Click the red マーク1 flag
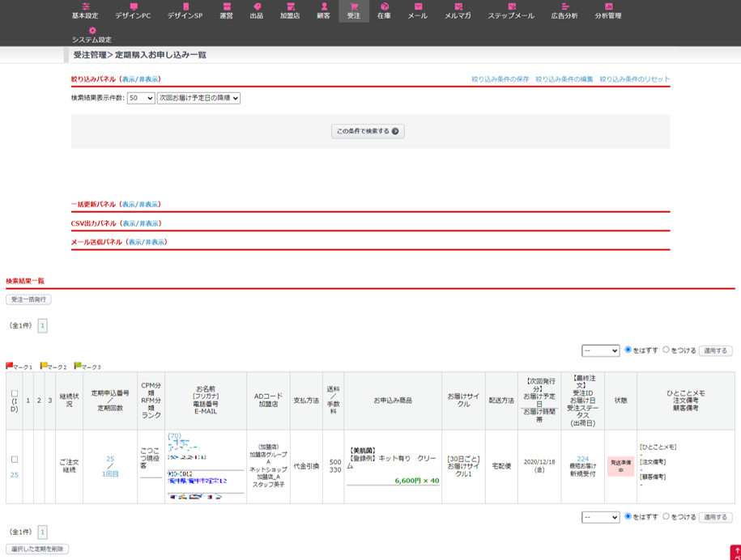 (x=10, y=367)
